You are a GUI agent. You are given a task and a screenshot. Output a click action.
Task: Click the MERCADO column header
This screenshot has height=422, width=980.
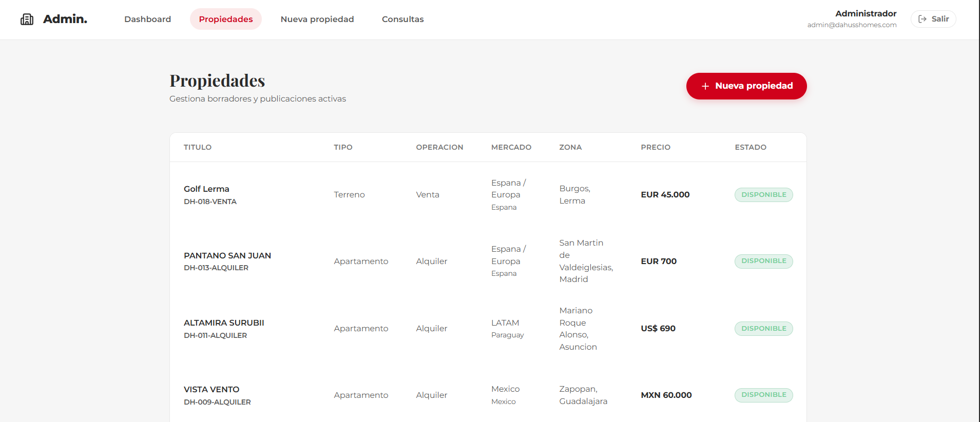[511, 147]
